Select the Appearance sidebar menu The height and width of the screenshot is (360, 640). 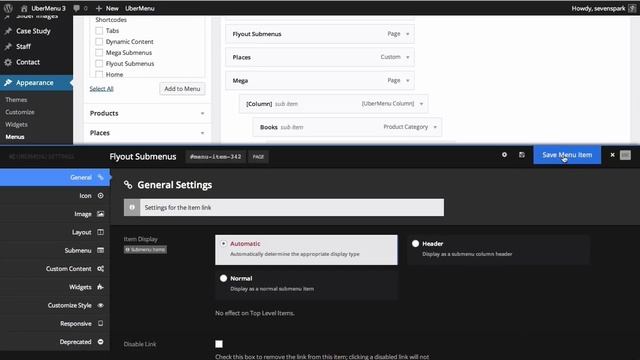(36, 82)
